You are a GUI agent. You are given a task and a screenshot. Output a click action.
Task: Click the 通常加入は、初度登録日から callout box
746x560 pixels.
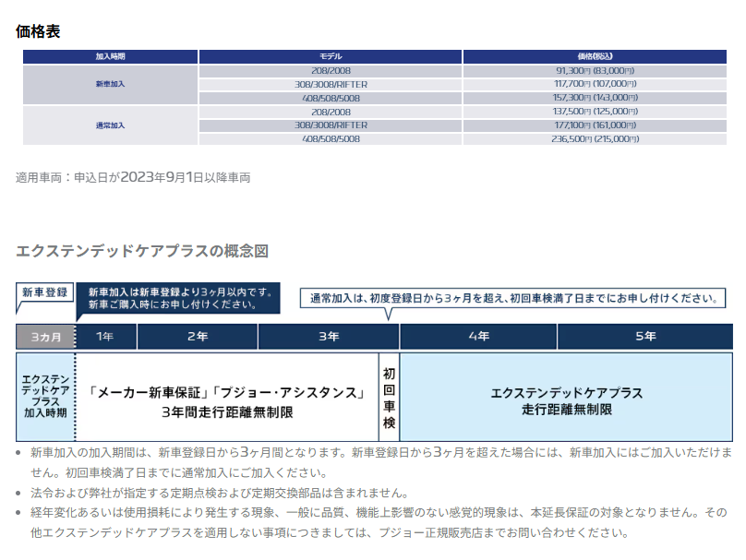point(513,299)
